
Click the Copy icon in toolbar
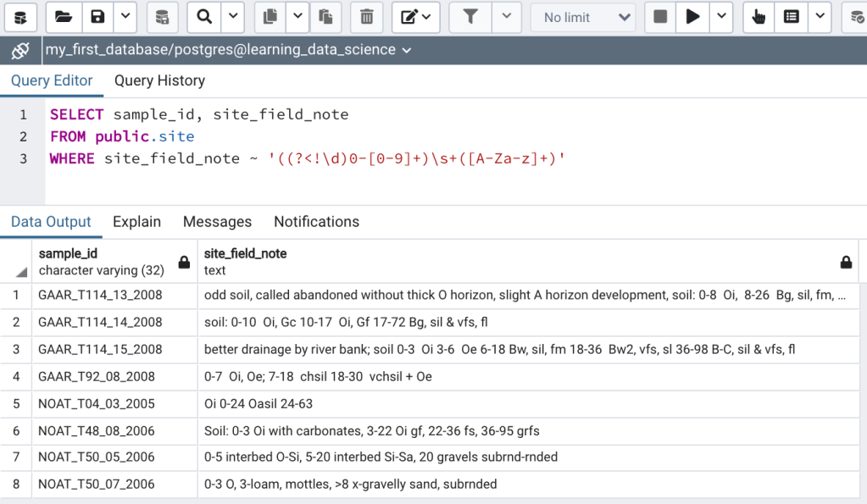tap(270, 17)
